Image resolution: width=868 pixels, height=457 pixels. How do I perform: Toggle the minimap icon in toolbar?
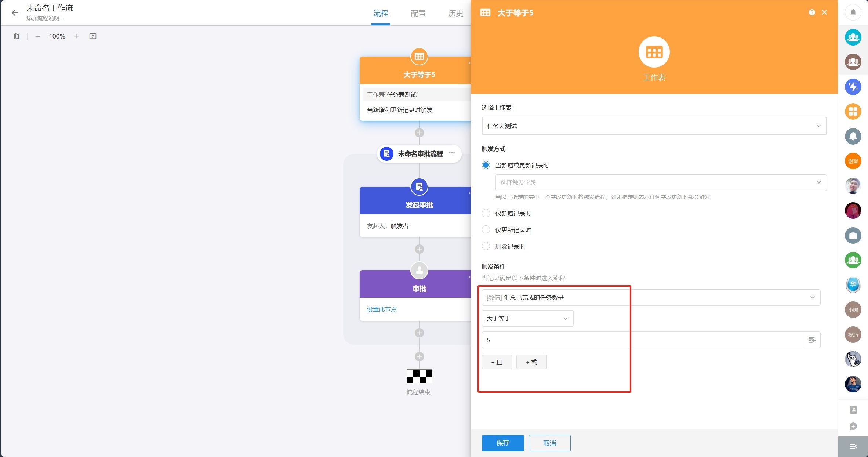[x=17, y=36]
